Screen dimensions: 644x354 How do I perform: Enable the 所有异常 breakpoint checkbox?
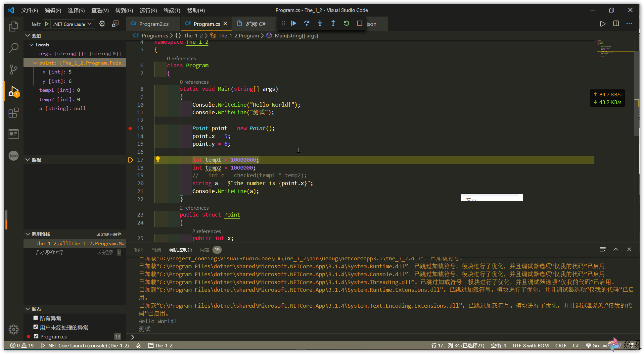36,318
